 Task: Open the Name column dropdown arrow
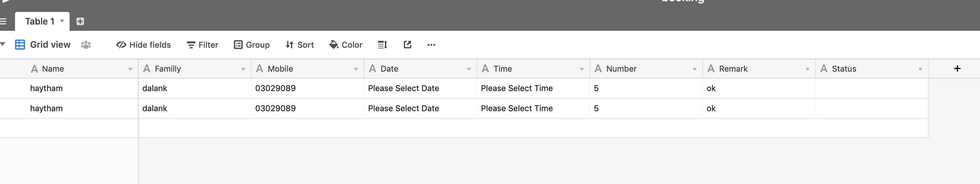pyautogui.click(x=130, y=69)
